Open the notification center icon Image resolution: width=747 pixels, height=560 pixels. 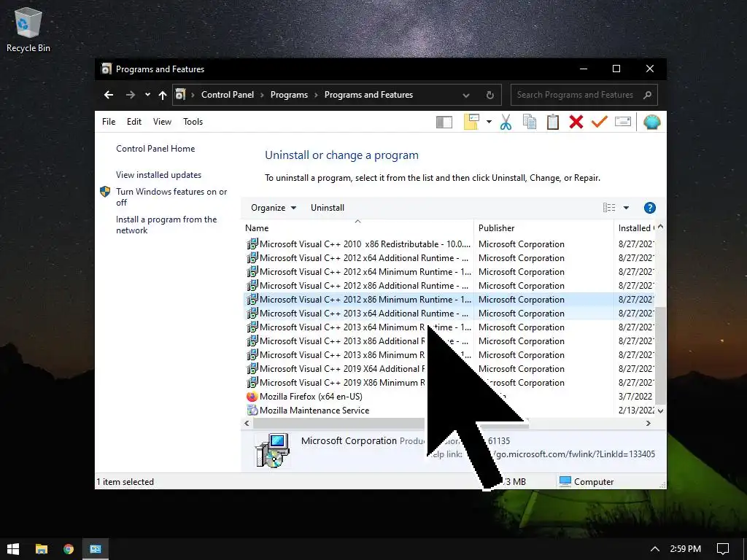pos(723,549)
